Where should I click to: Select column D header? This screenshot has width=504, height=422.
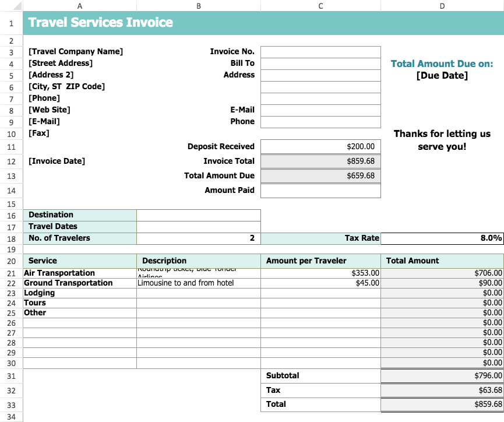tap(442, 6)
